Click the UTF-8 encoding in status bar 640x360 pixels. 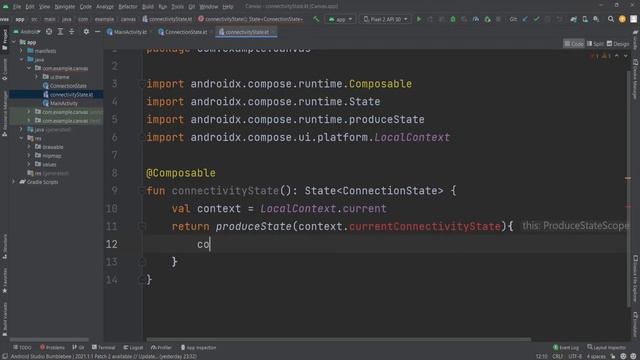click(575, 356)
